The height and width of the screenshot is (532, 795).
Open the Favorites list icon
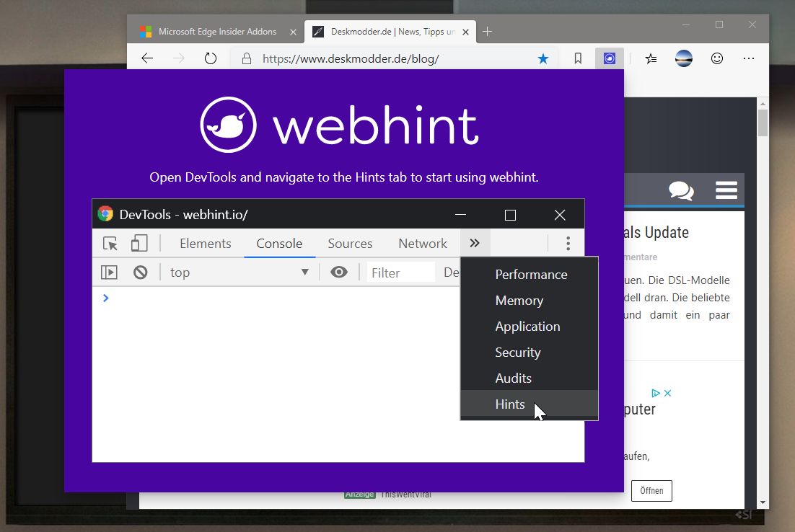click(651, 58)
